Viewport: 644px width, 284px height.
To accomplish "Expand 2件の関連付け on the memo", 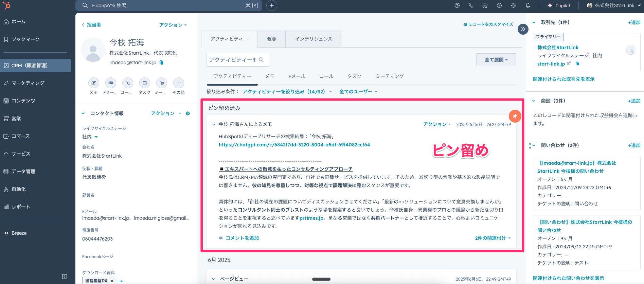I will [493, 238].
